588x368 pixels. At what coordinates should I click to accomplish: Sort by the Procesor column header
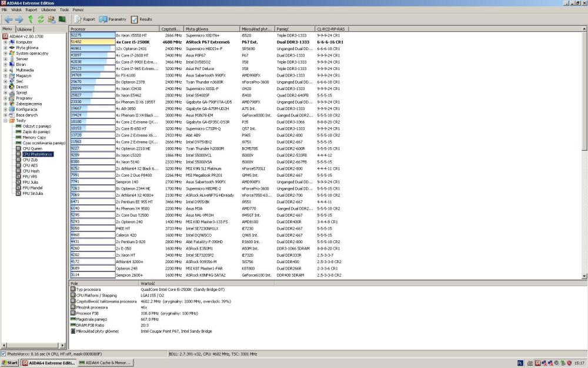point(113,29)
